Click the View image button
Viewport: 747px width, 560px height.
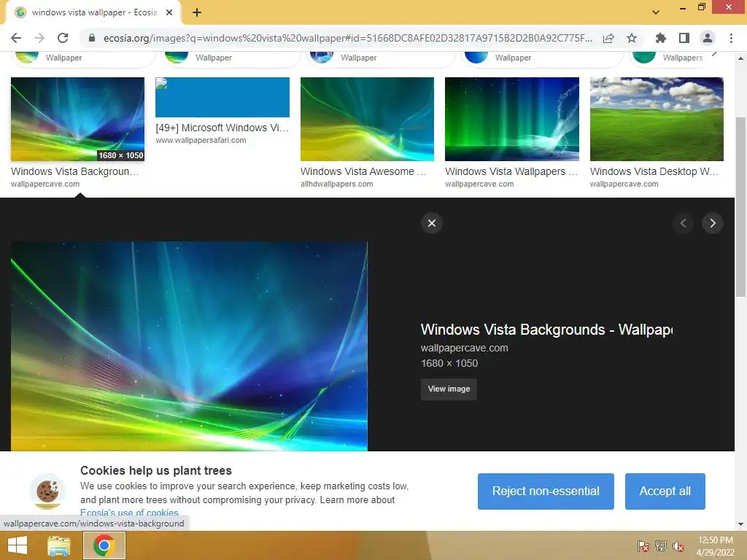click(449, 389)
